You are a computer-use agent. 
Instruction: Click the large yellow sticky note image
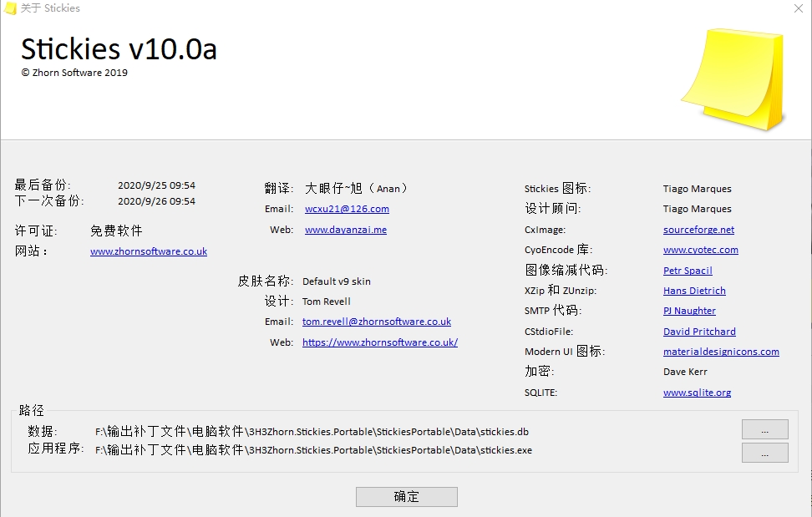click(733, 79)
